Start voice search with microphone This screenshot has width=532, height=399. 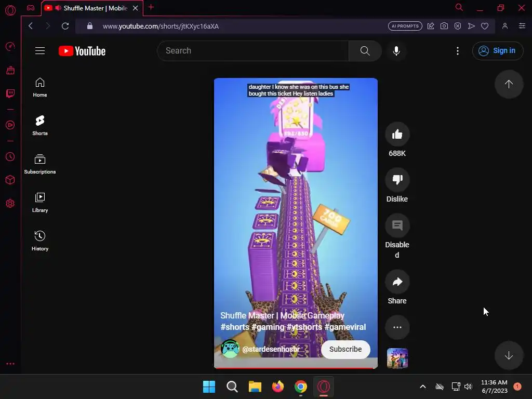coord(396,51)
